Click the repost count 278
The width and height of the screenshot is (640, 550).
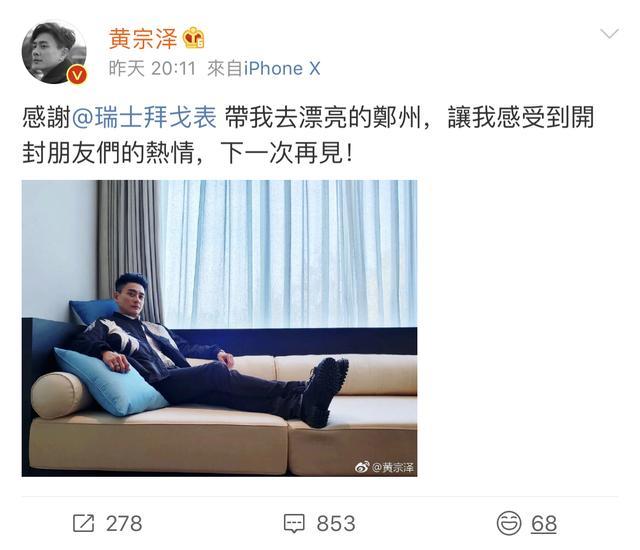coord(124,523)
